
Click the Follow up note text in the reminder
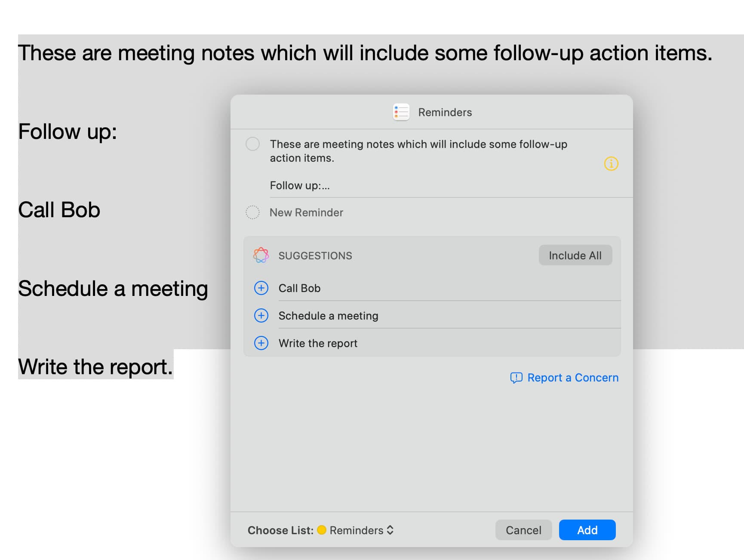pyautogui.click(x=300, y=185)
